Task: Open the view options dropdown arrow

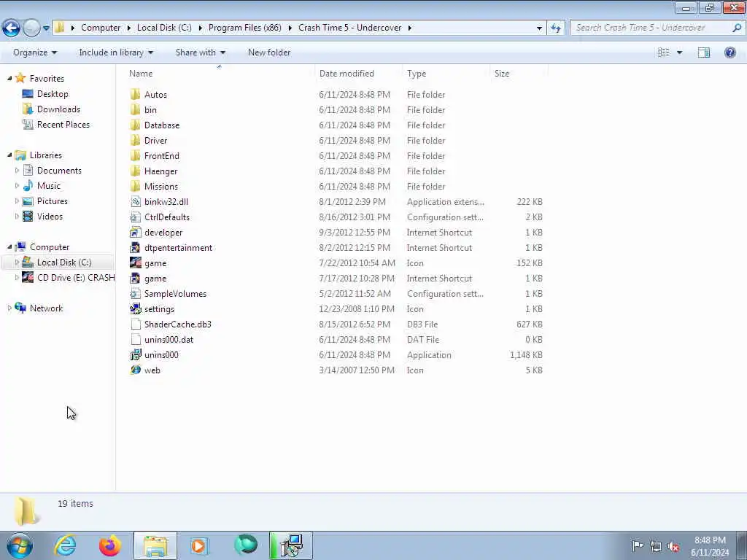Action: [679, 52]
